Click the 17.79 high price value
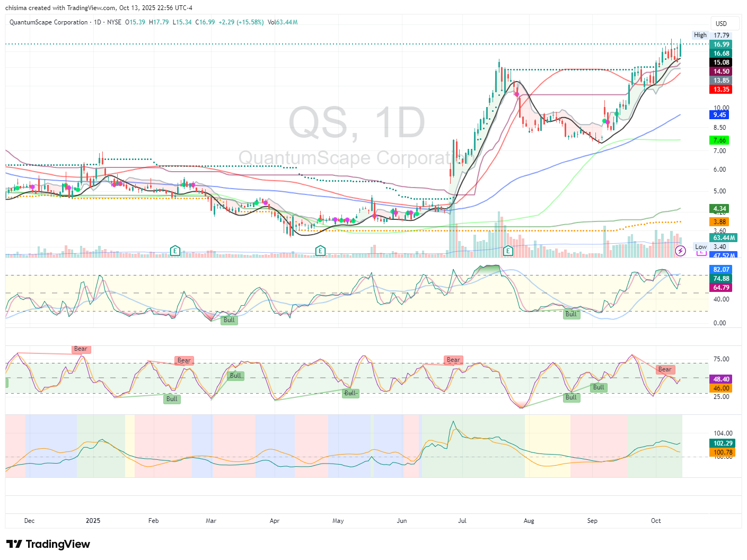Viewport: 747px width, 560px height. click(x=721, y=35)
